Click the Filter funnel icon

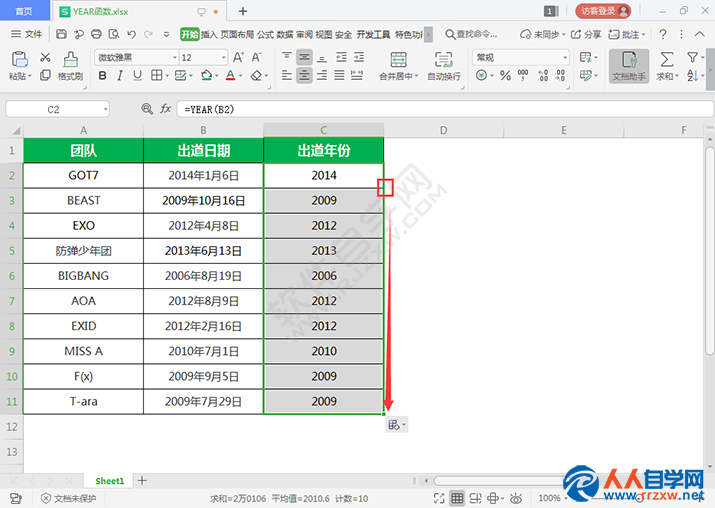tap(692, 57)
